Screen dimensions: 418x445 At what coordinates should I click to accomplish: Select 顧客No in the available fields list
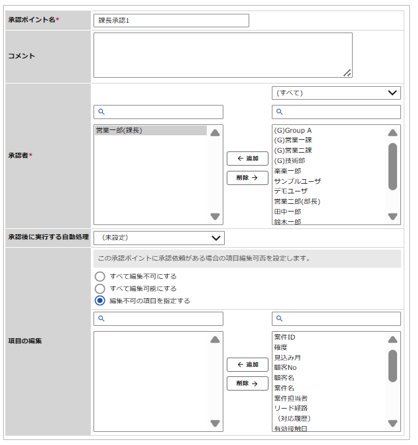[285, 368]
